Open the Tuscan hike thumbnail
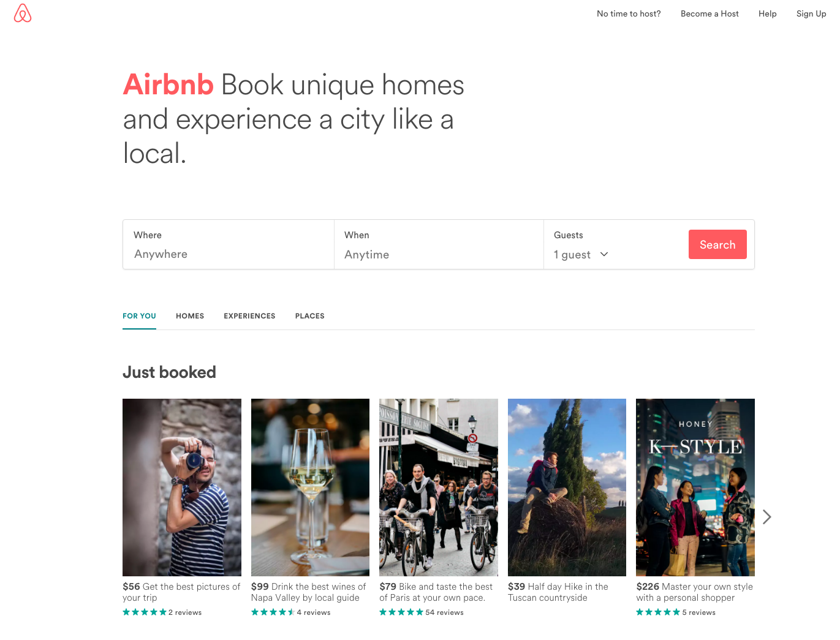The width and height of the screenshot is (840, 640). [x=567, y=488]
